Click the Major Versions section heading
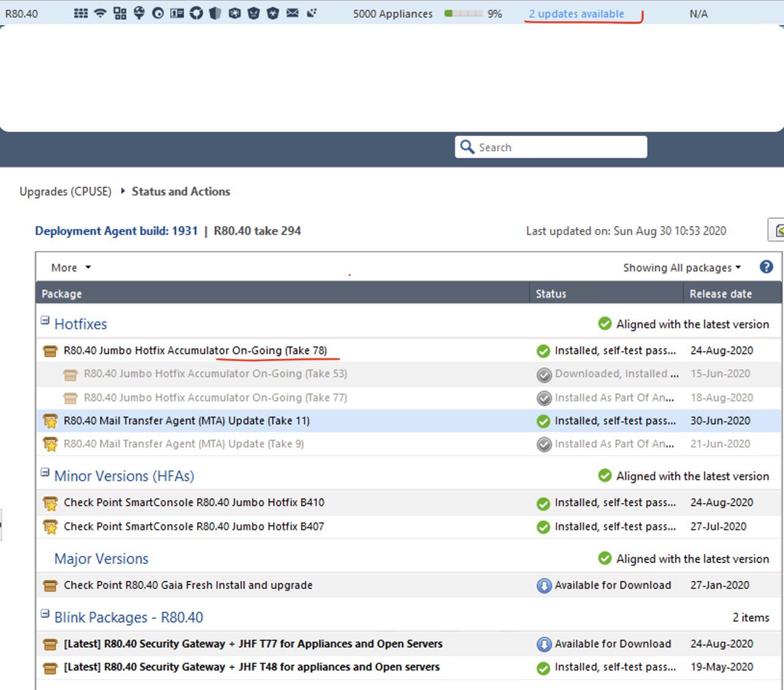Screen dimensions: 784x690 coord(101,559)
